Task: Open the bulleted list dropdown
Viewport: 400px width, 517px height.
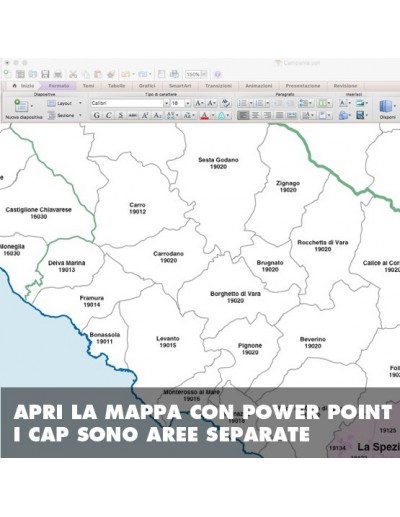Action: click(x=251, y=103)
